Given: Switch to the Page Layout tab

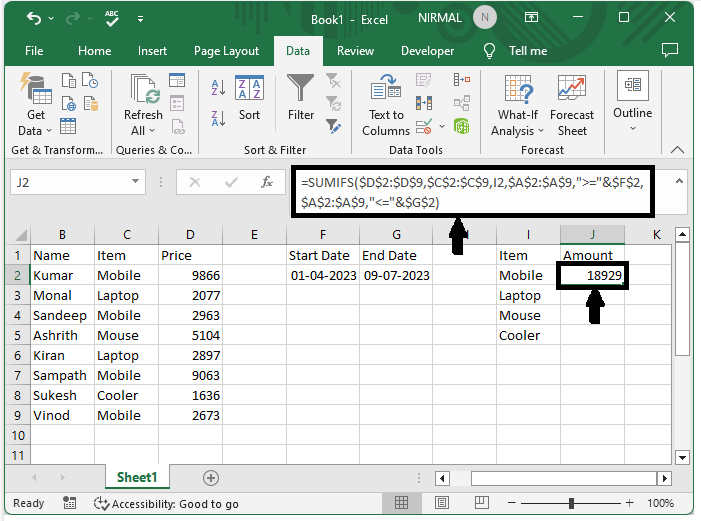Looking at the screenshot, I should 226,51.
